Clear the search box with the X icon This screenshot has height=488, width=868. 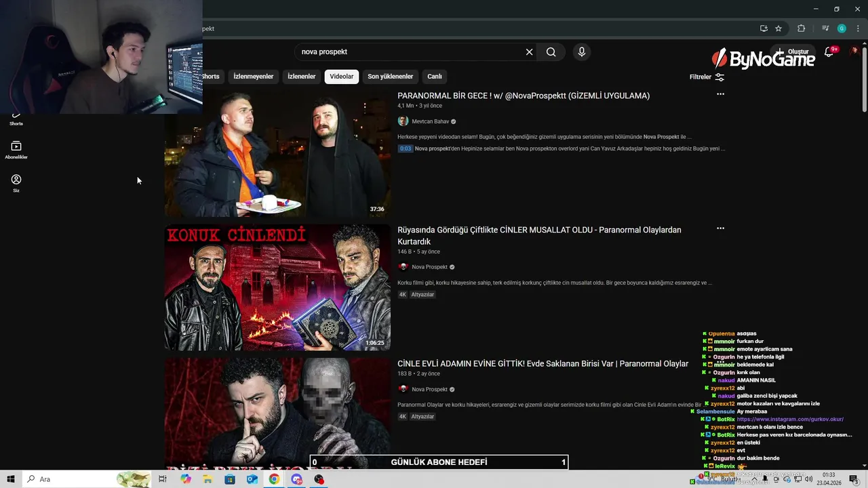pos(529,52)
